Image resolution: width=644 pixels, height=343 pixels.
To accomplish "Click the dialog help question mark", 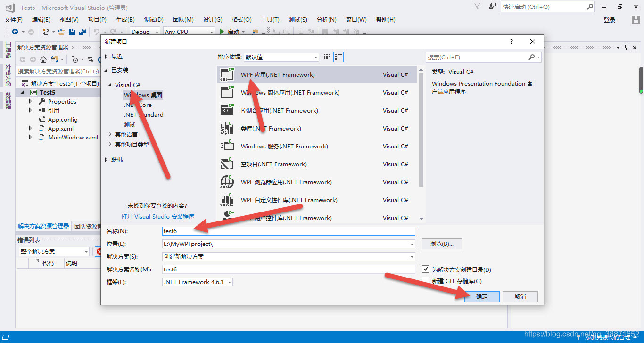I will pyautogui.click(x=512, y=41).
